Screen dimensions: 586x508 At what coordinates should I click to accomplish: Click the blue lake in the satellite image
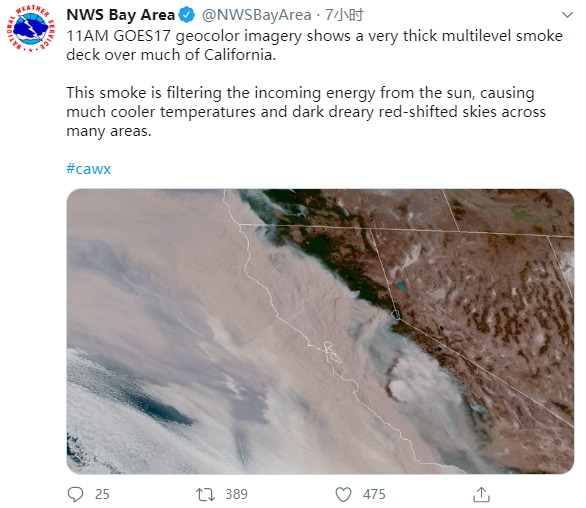point(401,287)
